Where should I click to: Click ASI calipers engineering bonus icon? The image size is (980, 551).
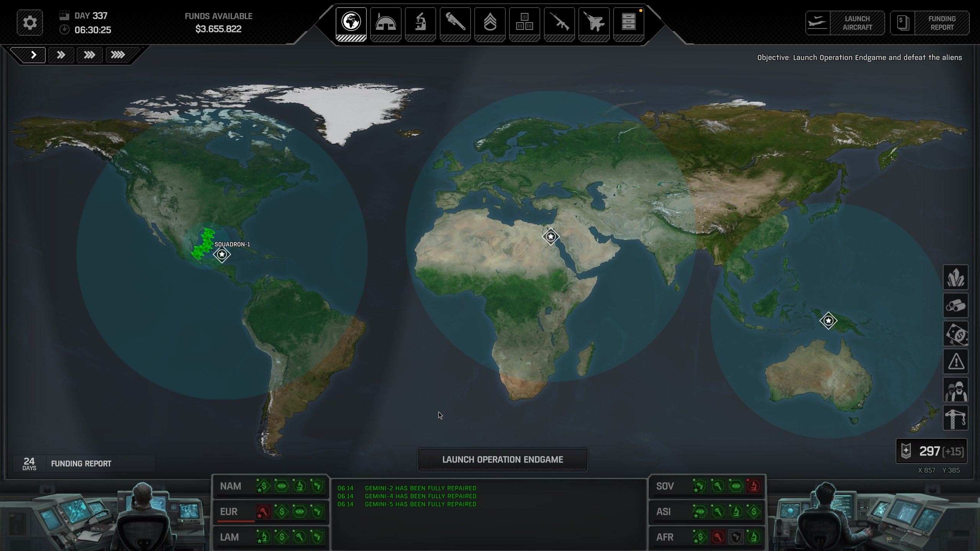[718, 512]
